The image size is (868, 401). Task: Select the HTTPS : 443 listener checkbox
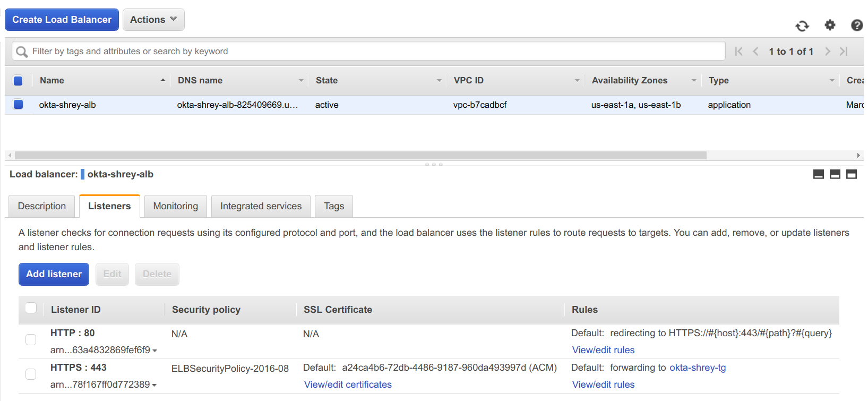coord(31,374)
